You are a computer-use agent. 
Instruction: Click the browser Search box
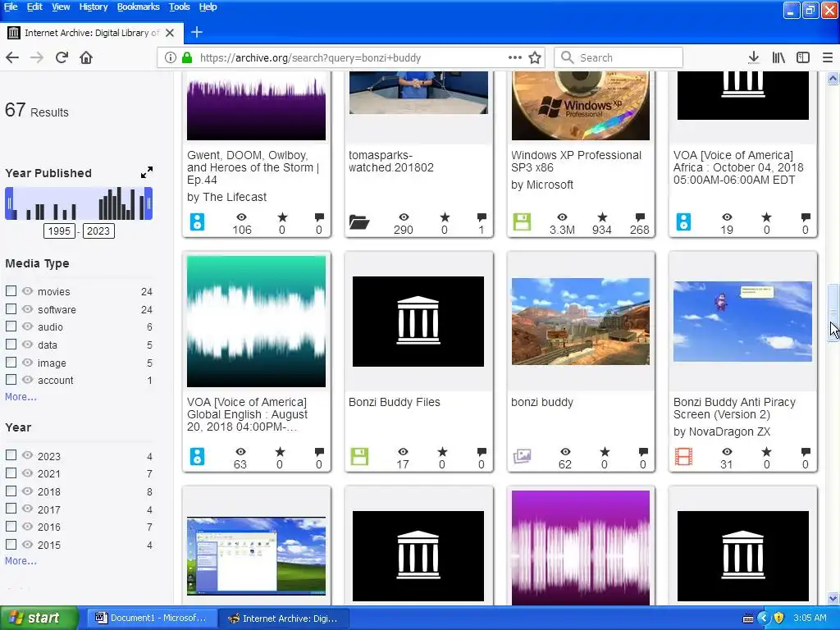(x=619, y=57)
